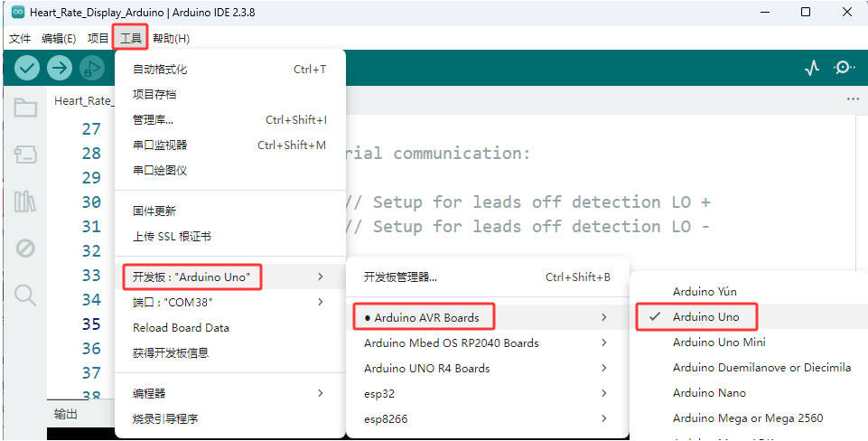
Task: Choose 上传 SSL 根证书 entry
Action: (229, 237)
